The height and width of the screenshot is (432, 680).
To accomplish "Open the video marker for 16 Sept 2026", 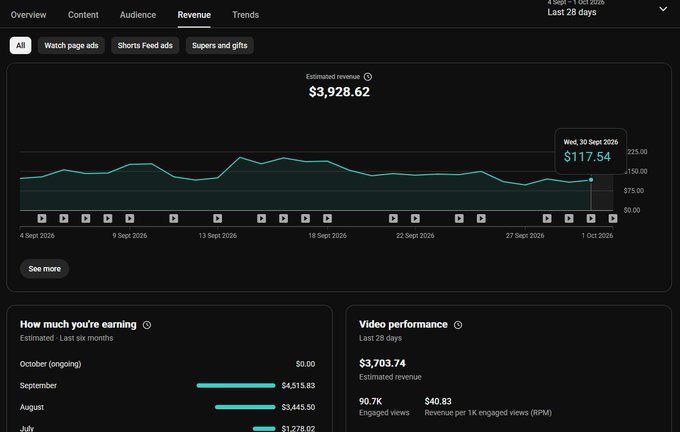I will (x=283, y=218).
